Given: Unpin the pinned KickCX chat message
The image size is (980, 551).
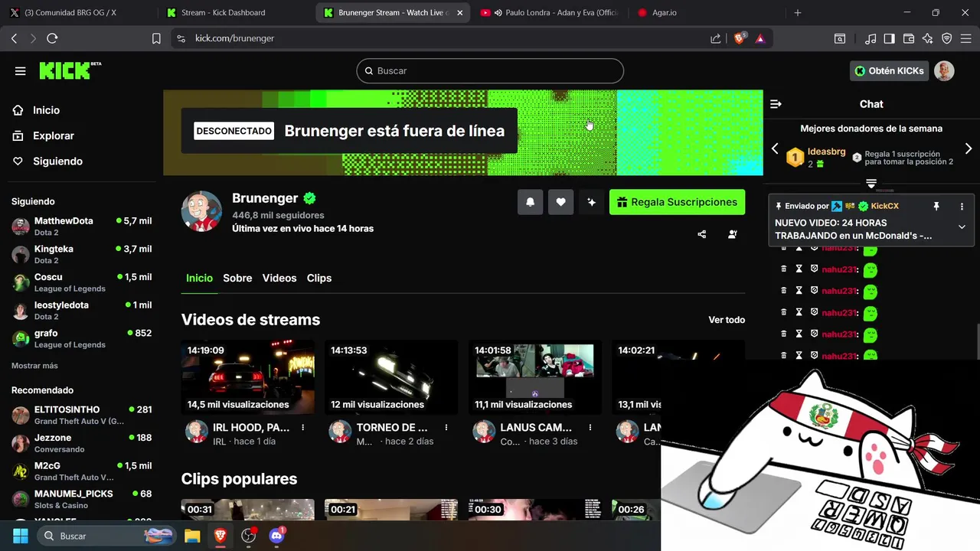Looking at the screenshot, I should pyautogui.click(x=936, y=207).
